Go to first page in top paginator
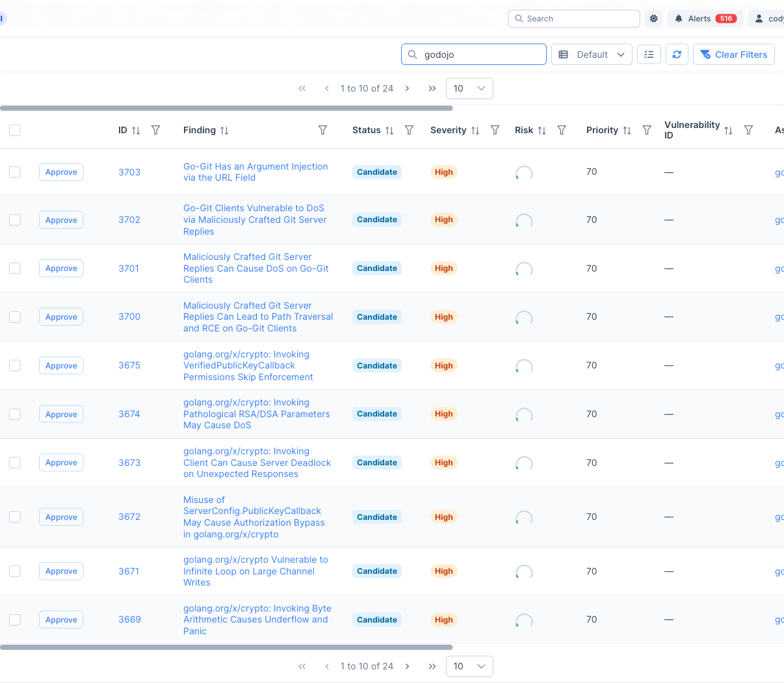The image size is (784, 683). tap(302, 88)
